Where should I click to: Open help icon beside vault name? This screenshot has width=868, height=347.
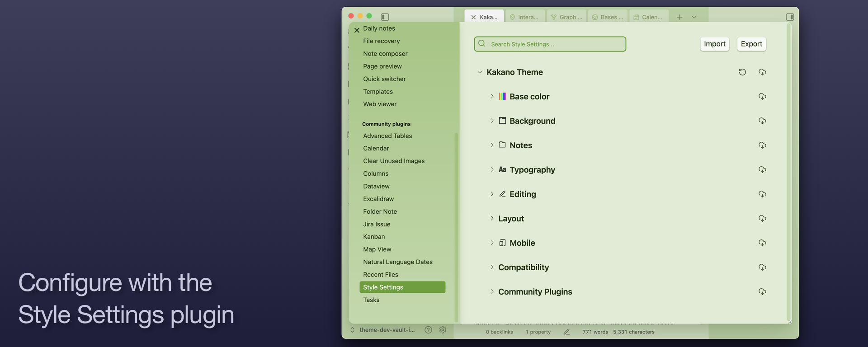coord(428,330)
